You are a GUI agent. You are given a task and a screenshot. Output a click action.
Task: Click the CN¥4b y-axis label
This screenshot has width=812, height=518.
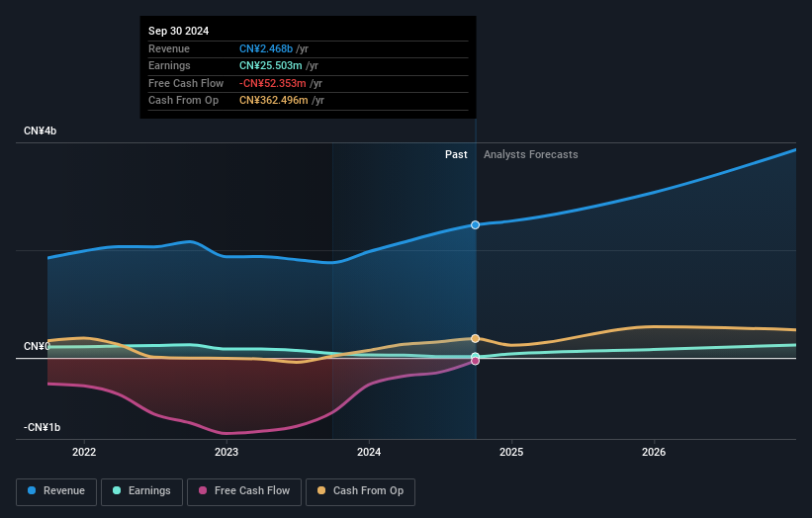click(x=40, y=130)
